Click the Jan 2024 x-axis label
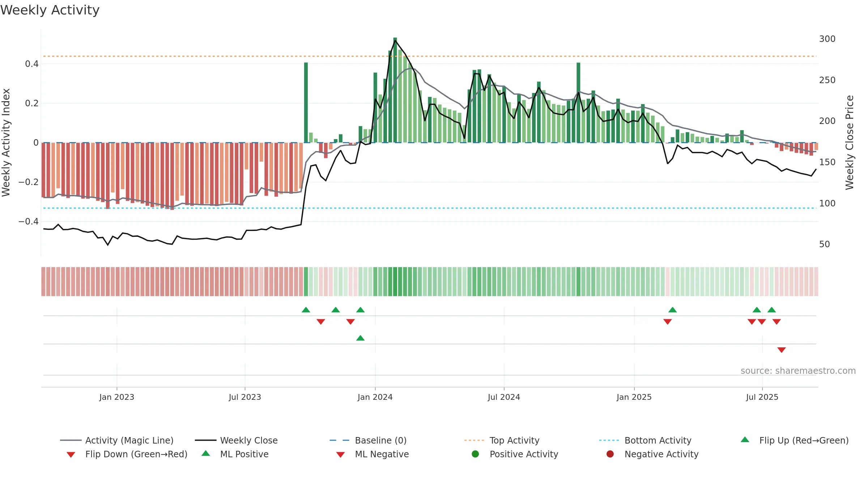This screenshot has height=488, width=868. point(375,397)
